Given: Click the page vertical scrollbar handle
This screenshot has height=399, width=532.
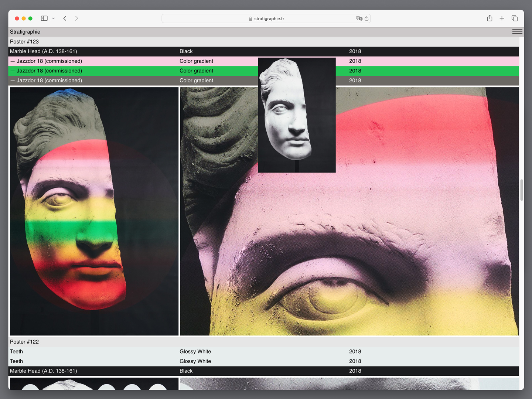Looking at the screenshot, I should 522,190.
